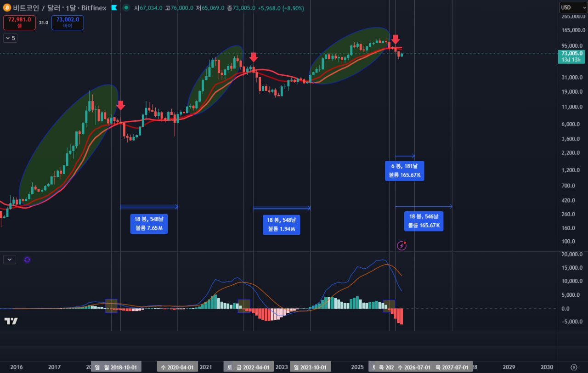The width and height of the screenshot is (588, 373).
Task: Click the Bitcoin symbol logo icon
Action: pyautogui.click(x=7, y=8)
